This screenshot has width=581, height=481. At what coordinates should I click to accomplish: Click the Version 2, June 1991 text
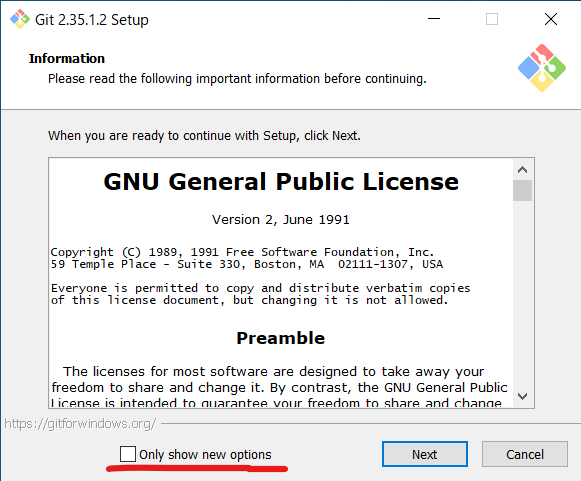pos(281,220)
